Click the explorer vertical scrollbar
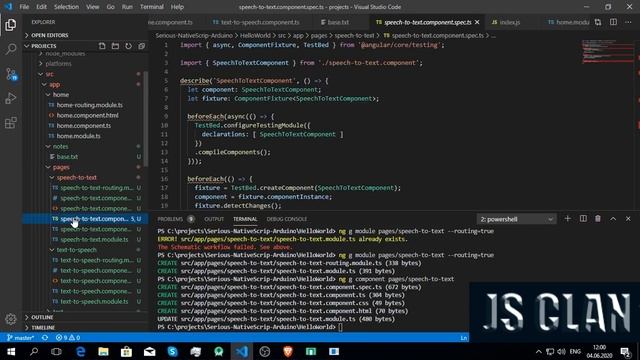 [x=146, y=118]
